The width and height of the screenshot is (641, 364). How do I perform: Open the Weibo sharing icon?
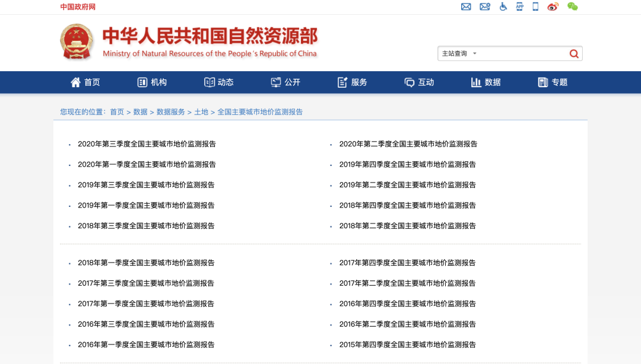coord(553,7)
